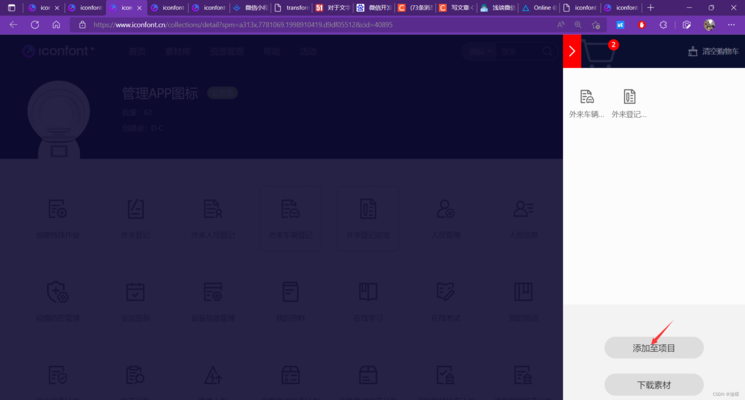Collapse the cart panel with red arrow
745x400 pixels.
pyautogui.click(x=572, y=51)
